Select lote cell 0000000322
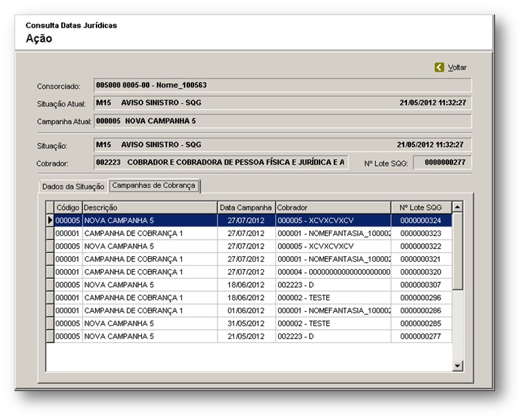This screenshot has width=524, height=420. click(421, 246)
